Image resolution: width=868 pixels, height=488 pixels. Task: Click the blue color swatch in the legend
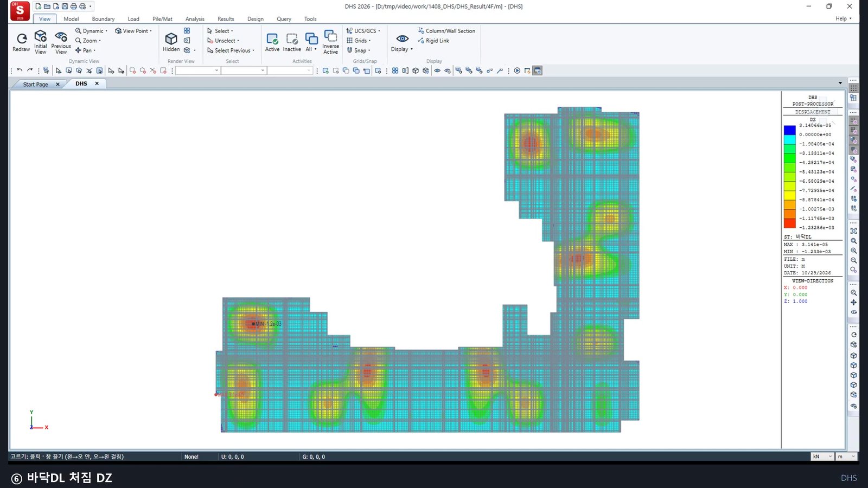click(789, 130)
